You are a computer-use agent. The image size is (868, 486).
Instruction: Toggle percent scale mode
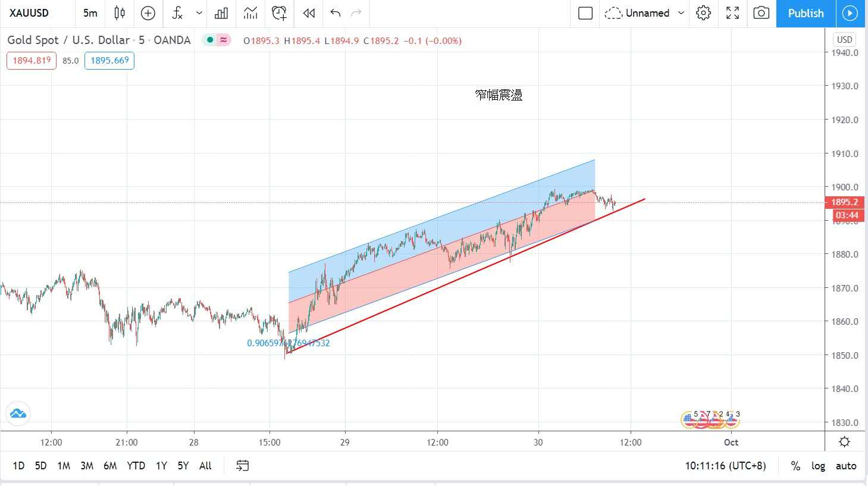tap(795, 466)
